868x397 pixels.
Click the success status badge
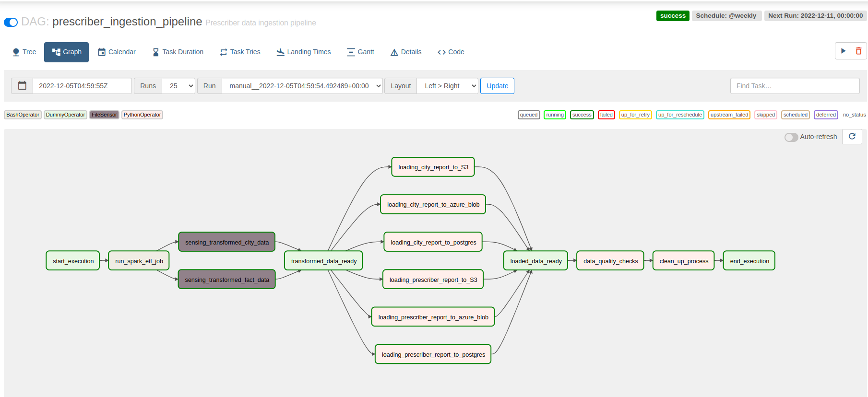tap(673, 16)
